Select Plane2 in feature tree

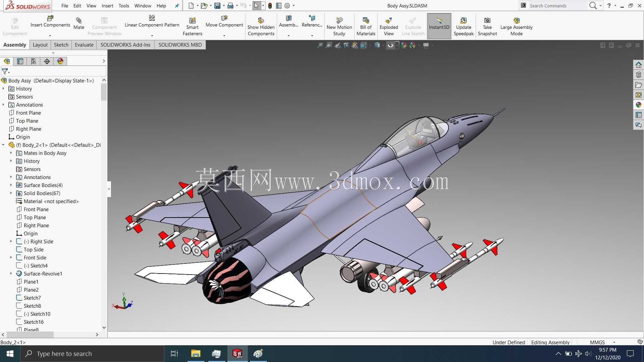click(31, 290)
